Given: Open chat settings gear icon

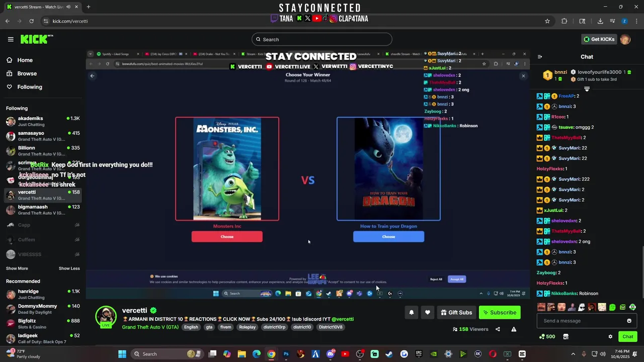Looking at the screenshot, I should coord(610,337).
